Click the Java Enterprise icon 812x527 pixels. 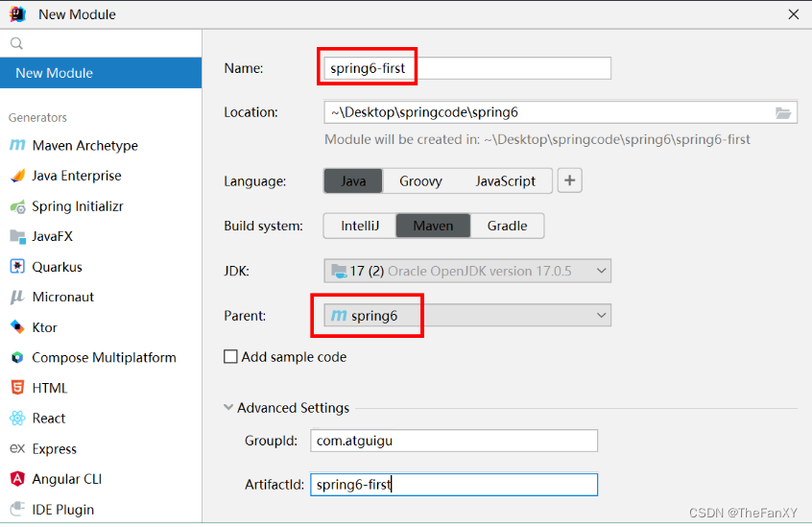17,176
